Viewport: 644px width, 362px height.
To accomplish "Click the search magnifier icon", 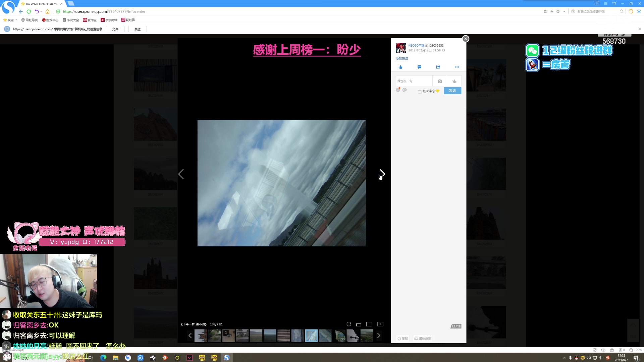I will (x=622, y=11).
